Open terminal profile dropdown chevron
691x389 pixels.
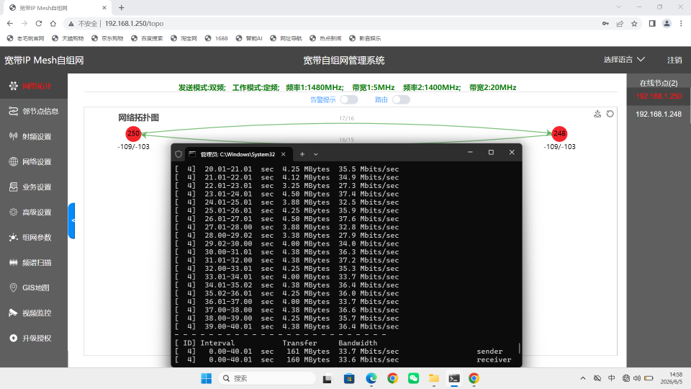pos(316,154)
